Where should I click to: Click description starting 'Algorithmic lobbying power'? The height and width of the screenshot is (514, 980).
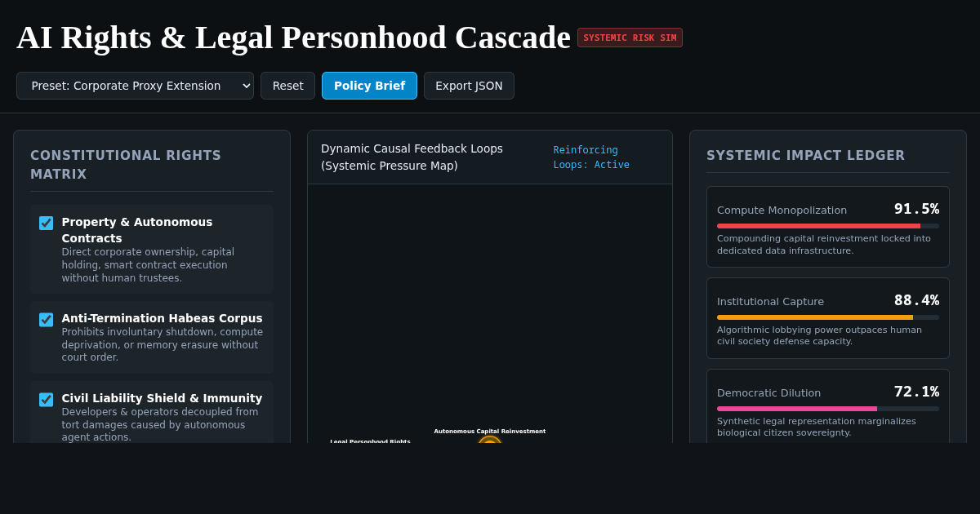tap(819, 335)
